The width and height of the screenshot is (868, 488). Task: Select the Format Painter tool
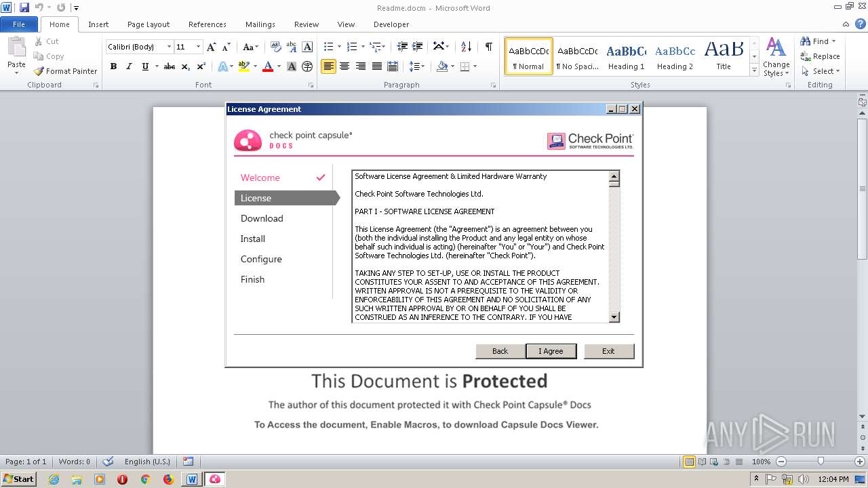pyautogui.click(x=65, y=71)
